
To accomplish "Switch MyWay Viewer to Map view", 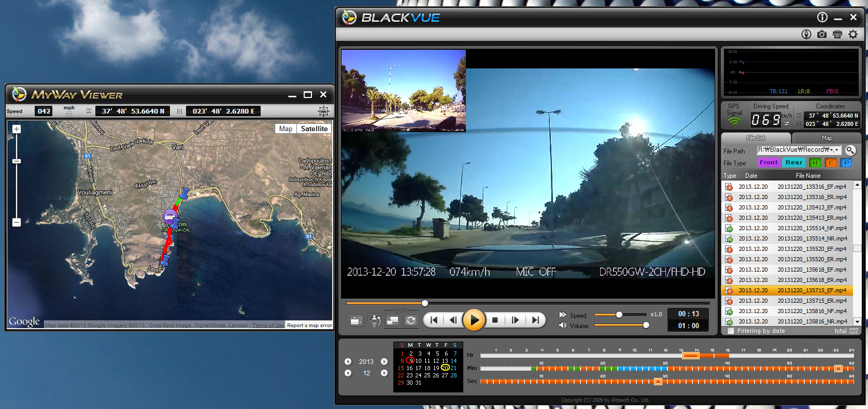I will tap(286, 129).
